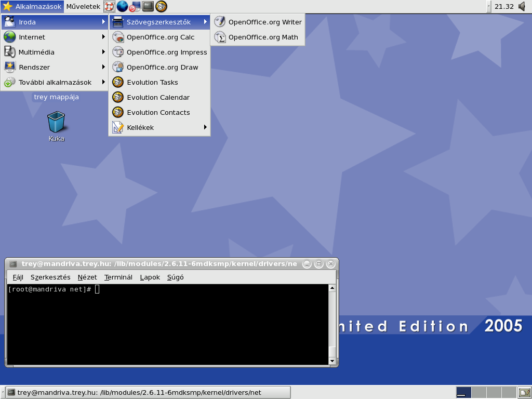The width and height of the screenshot is (532, 399).
Task: Click the Iroda office icon
Action: (x=10, y=22)
